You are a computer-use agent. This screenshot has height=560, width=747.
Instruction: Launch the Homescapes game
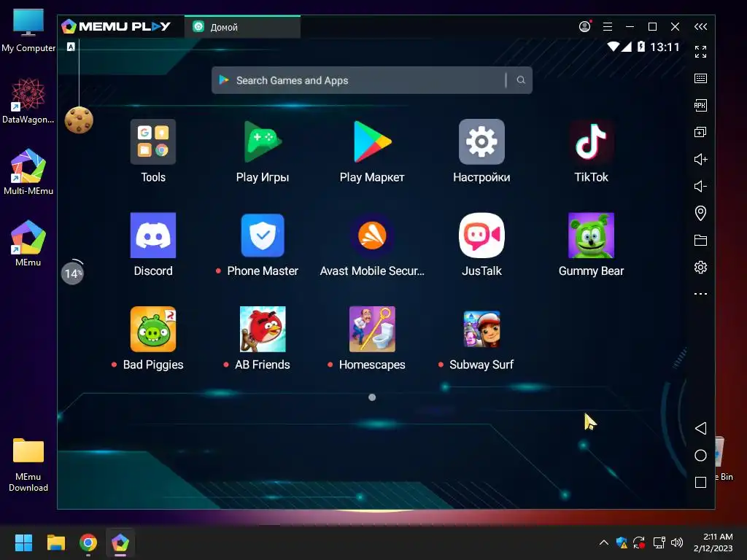click(x=372, y=329)
